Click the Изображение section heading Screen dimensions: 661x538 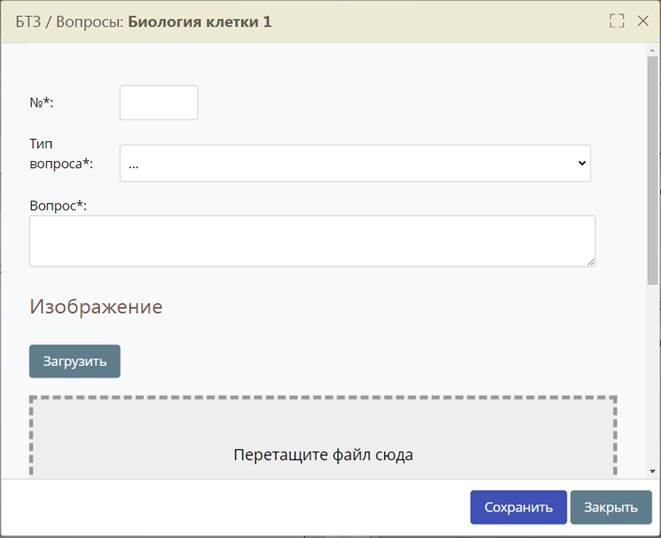96,307
